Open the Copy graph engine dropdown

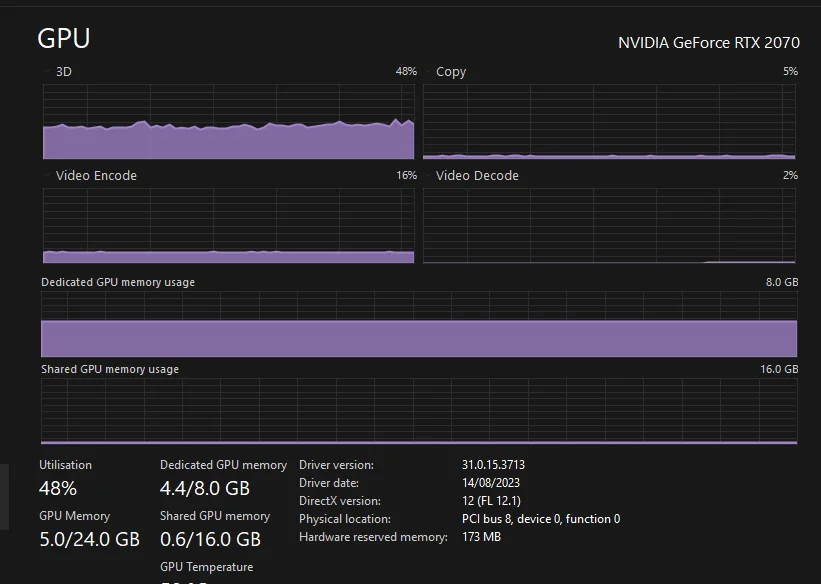pyautogui.click(x=445, y=71)
